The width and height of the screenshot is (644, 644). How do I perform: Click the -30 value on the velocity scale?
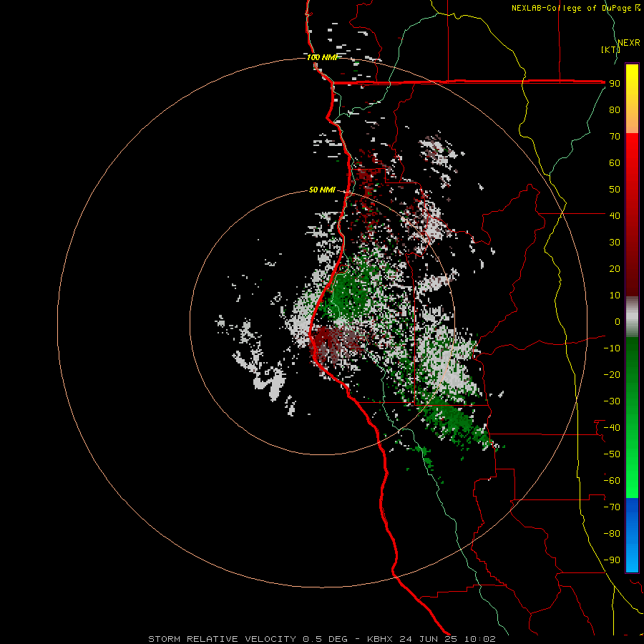[x=612, y=401]
